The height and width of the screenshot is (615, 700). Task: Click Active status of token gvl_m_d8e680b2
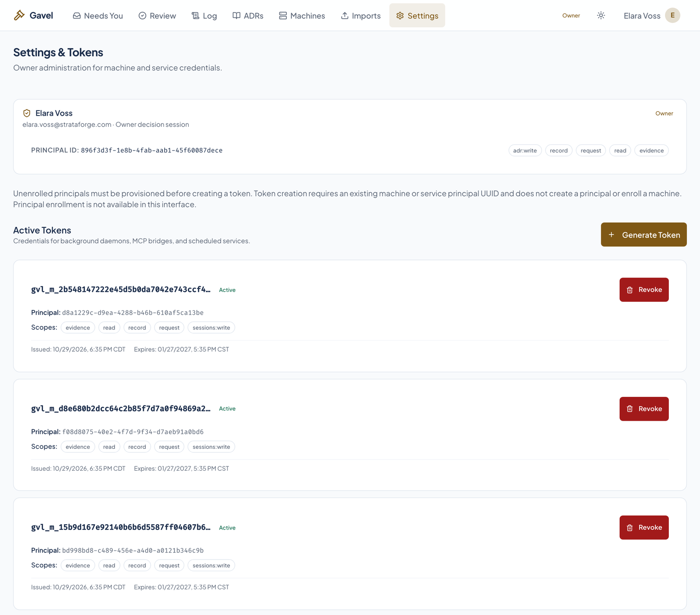click(227, 409)
